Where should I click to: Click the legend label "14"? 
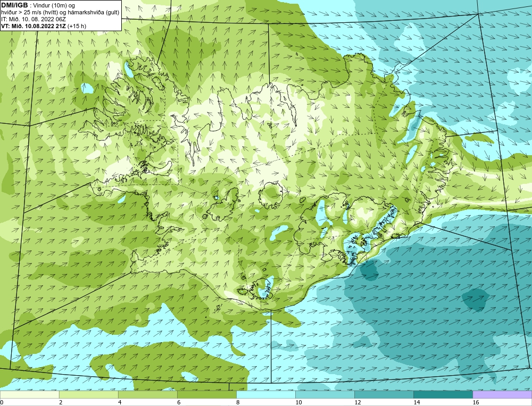(417, 402)
